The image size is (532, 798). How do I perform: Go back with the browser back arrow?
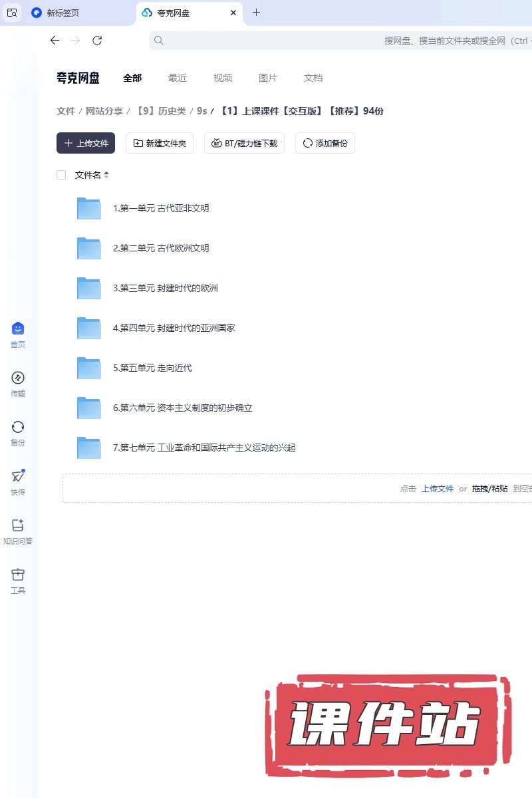click(x=55, y=41)
